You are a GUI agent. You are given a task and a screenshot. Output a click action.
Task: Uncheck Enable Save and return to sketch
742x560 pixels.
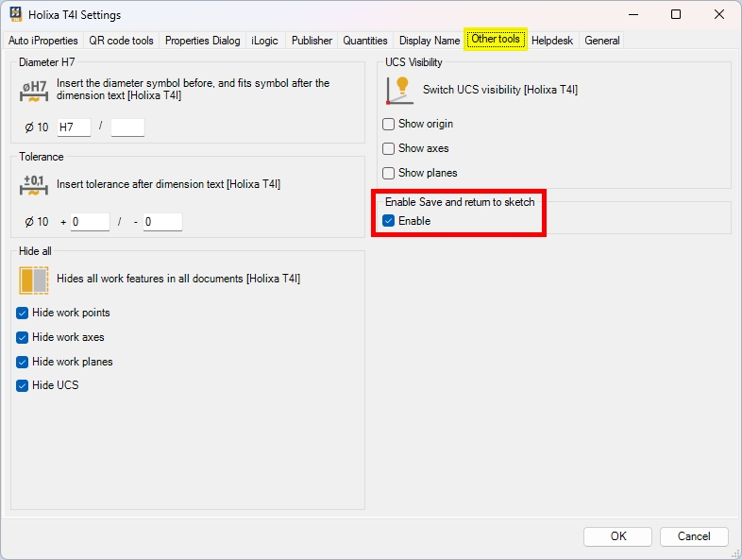tap(389, 221)
